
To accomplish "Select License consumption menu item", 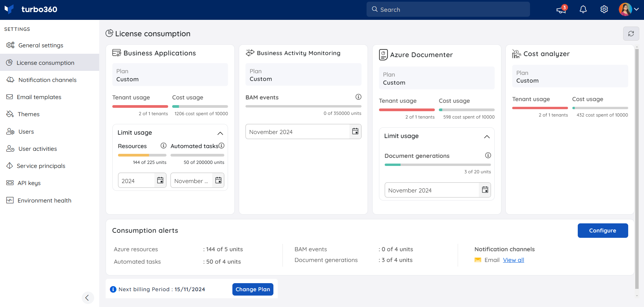I will 49,62.
